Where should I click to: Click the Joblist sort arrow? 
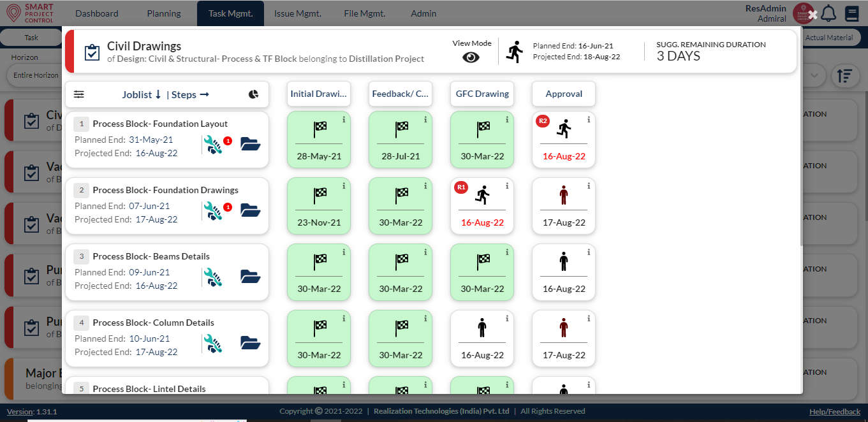(x=159, y=94)
